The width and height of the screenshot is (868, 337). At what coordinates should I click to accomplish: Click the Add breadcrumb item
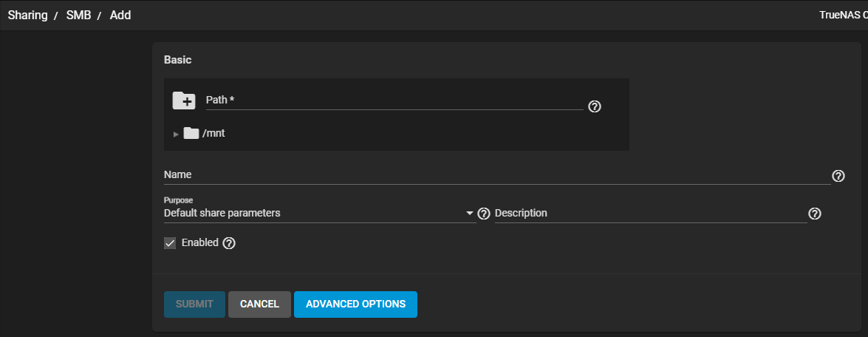[120, 15]
